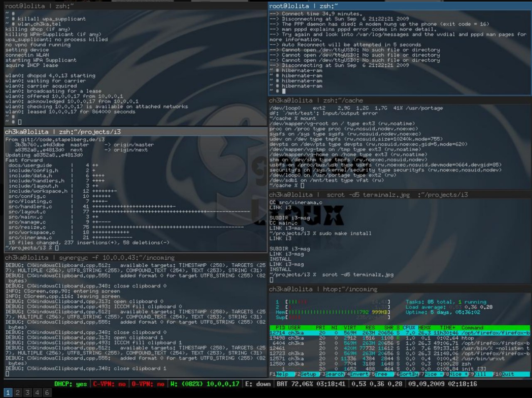This screenshot has height=398, width=532.
Task: Focus the zsh:~/projects/i3 title bar
Action: pos(135,132)
